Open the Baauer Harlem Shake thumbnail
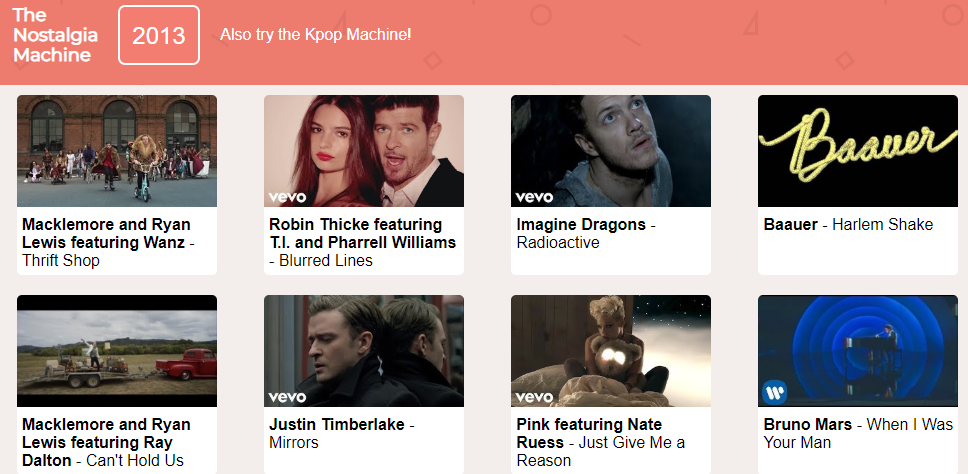 point(857,151)
